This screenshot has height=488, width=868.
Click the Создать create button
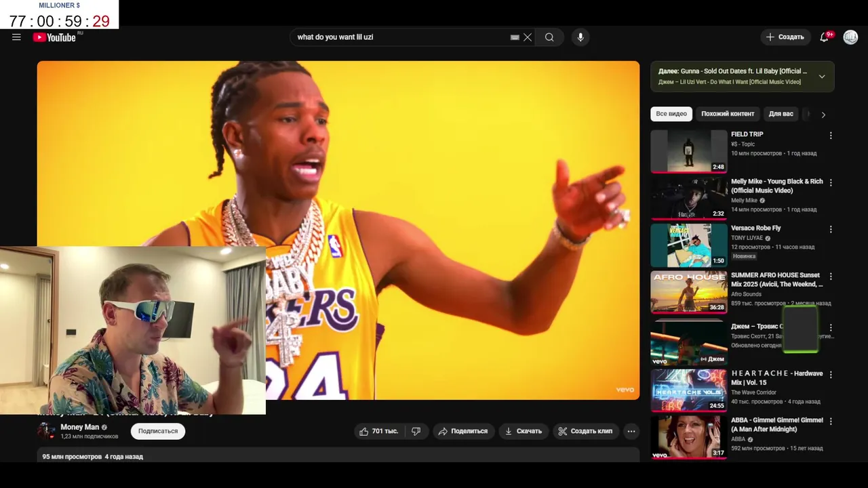coord(785,37)
